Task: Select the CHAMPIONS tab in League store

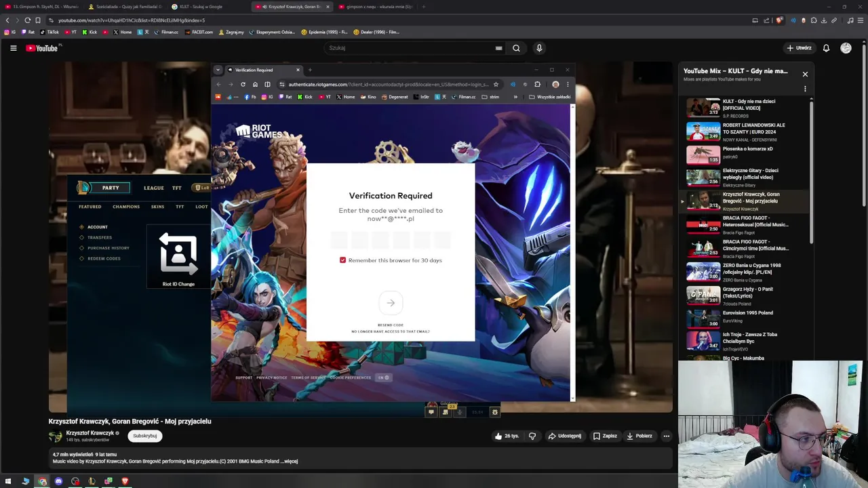Action: tap(126, 207)
